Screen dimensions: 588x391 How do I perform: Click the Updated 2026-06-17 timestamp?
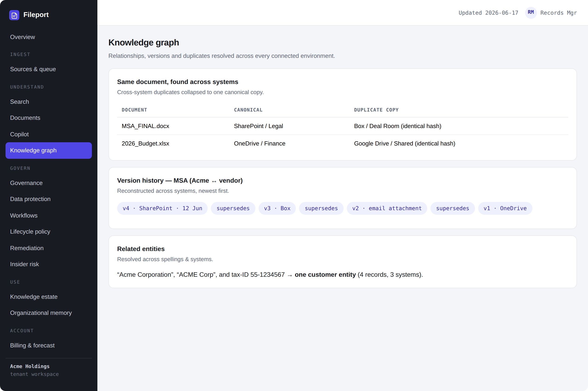pos(488,13)
